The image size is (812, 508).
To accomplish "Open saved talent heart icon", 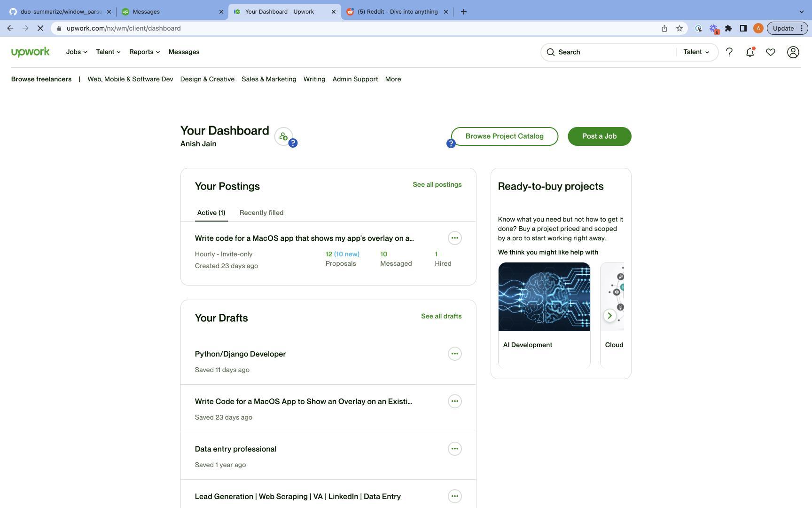I will coord(771,52).
